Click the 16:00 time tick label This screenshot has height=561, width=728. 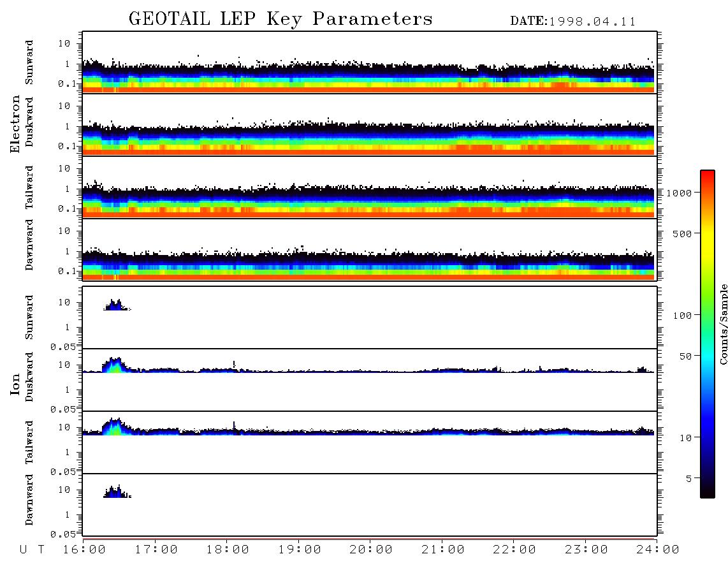(85, 550)
